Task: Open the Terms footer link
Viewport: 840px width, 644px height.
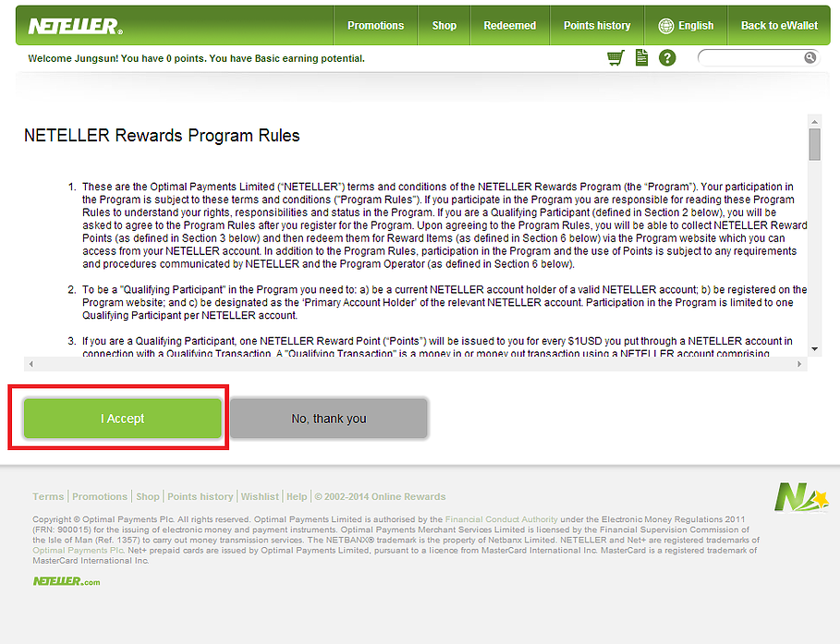Action: (x=48, y=497)
